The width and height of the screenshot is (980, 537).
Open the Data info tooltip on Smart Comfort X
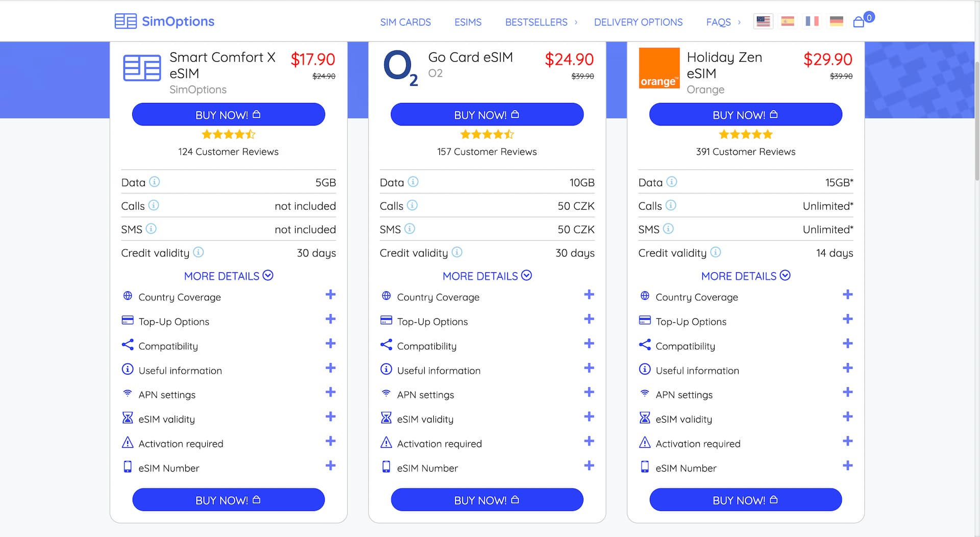pos(154,182)
